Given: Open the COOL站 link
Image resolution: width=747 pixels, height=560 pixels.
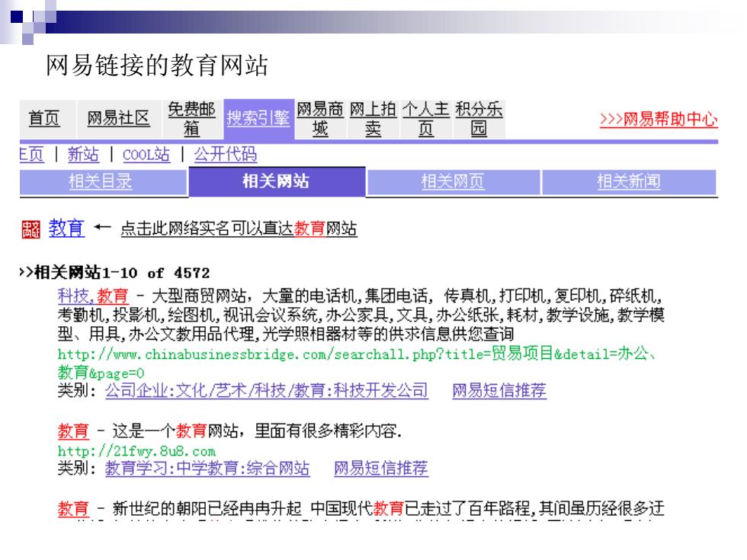Looking at the screenshot, I should click(x=146, y=154).
